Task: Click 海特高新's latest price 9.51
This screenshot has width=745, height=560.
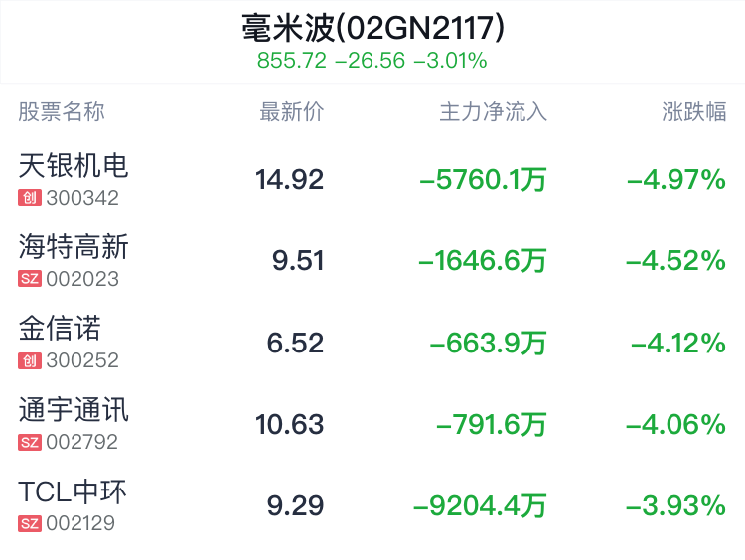Action: 298,261
